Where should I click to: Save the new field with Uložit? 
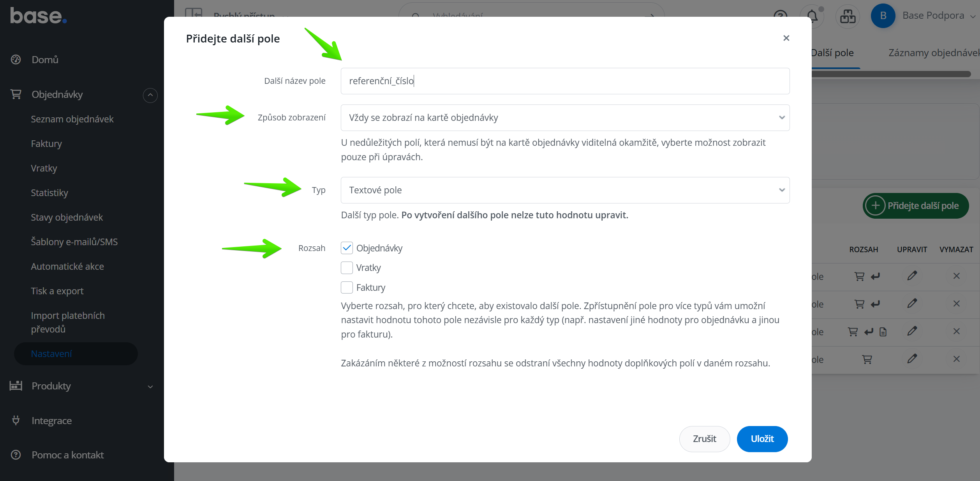click(762, 439)
